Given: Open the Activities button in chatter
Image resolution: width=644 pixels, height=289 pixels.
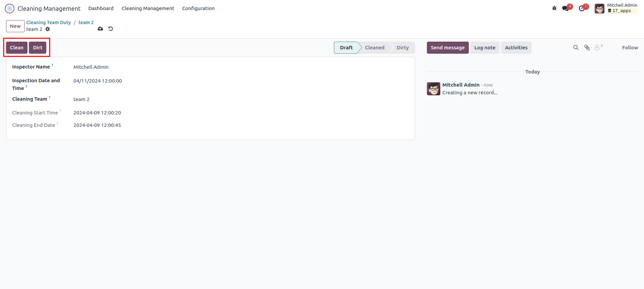Looking at the screenshot, I should tap(516, 48).
